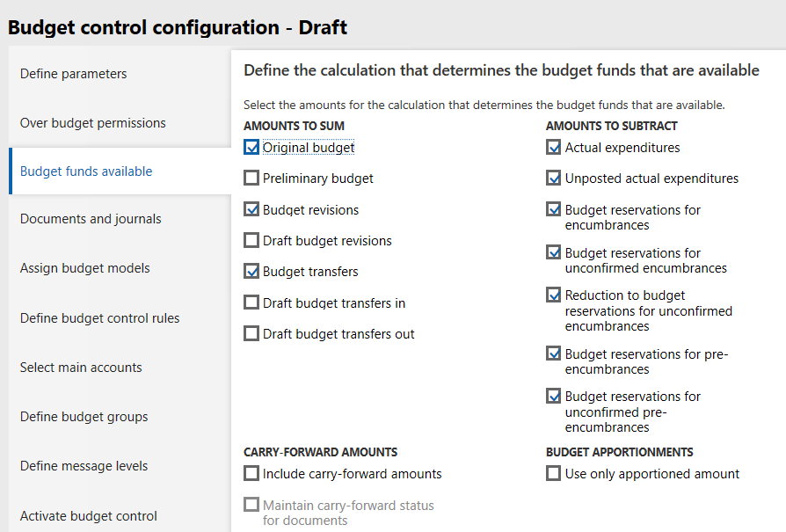Switch to Over budget permissions tab
The width and height of the screenshot is (786, 532).
[93, 123]
